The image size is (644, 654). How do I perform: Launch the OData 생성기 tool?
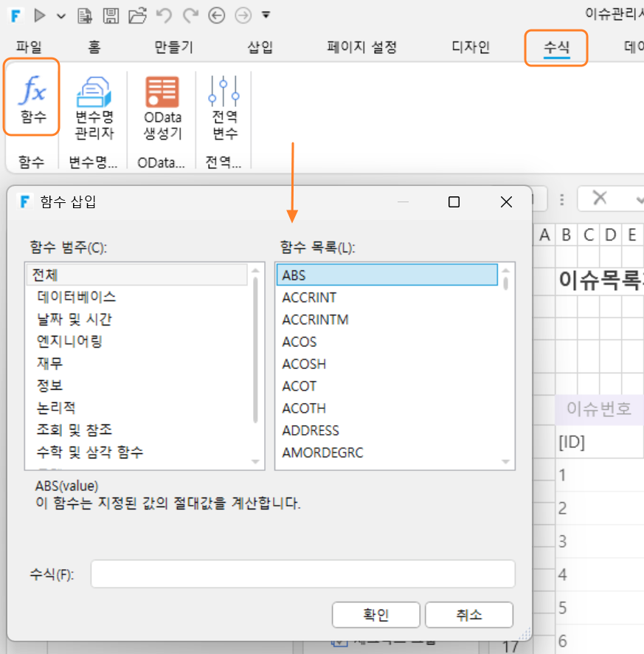[x=162, y=108]
